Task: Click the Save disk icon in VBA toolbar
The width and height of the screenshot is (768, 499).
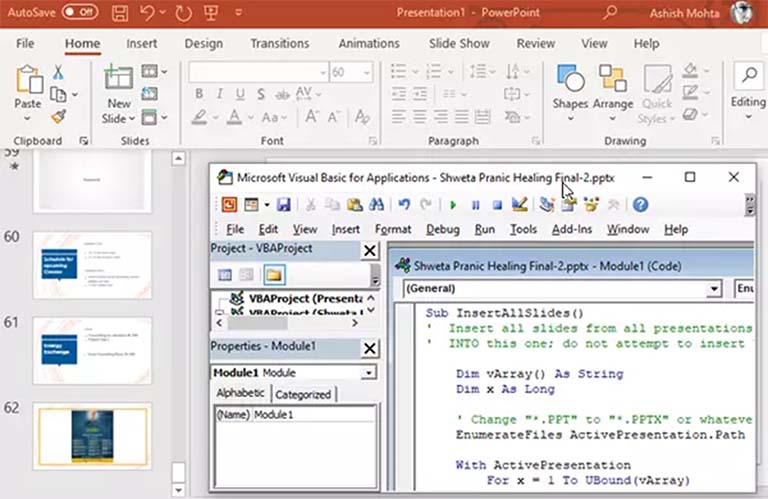Action: point(284,205)
